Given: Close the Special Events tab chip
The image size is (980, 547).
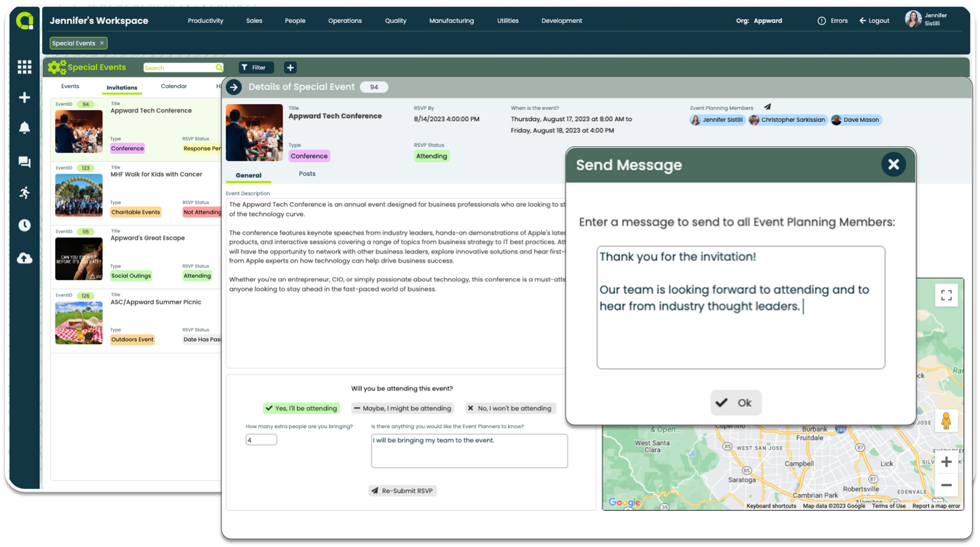Looking at the screenshot, I should click(x=102, y=43).
